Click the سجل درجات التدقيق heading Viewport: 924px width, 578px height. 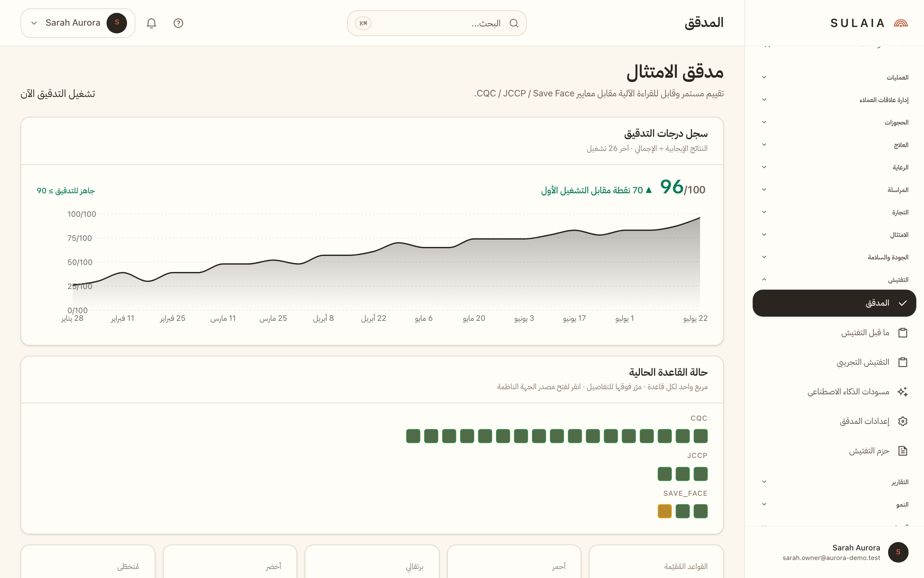(x=665, y=133)
